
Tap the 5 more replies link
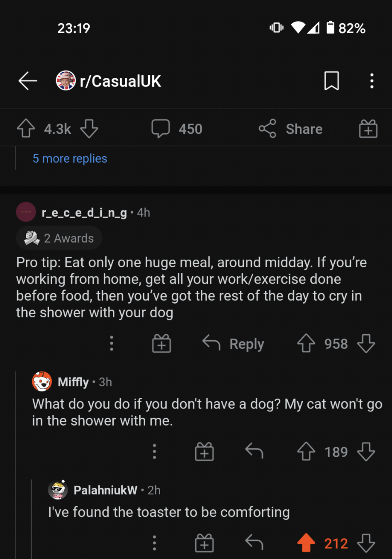(x=70, y=158)
